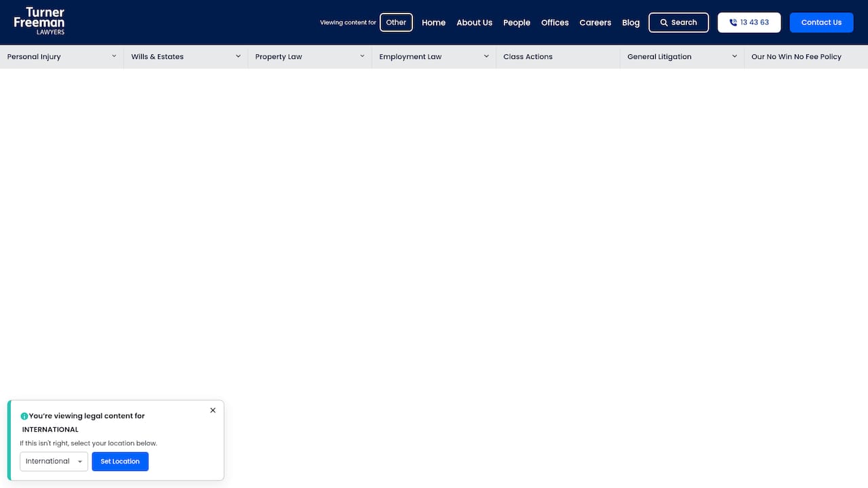Navigate to Offices

pyautogui.click(x=555, y=22)
